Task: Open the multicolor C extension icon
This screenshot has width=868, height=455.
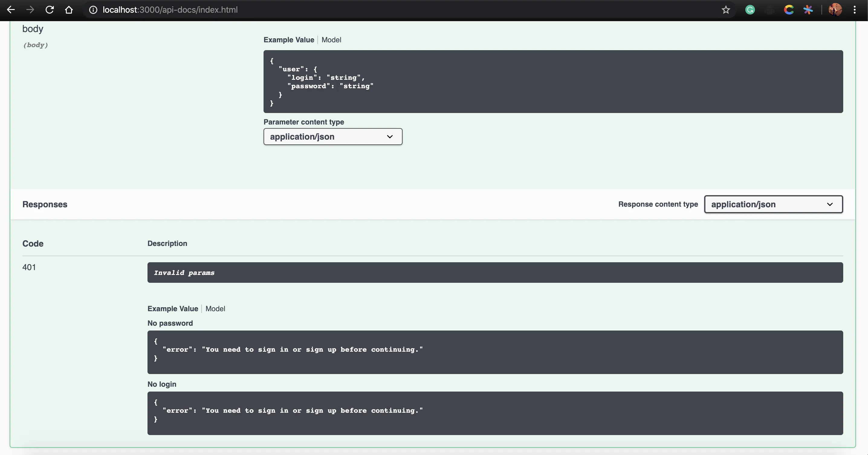Action: pyautogui.click(x=789, y=10)
